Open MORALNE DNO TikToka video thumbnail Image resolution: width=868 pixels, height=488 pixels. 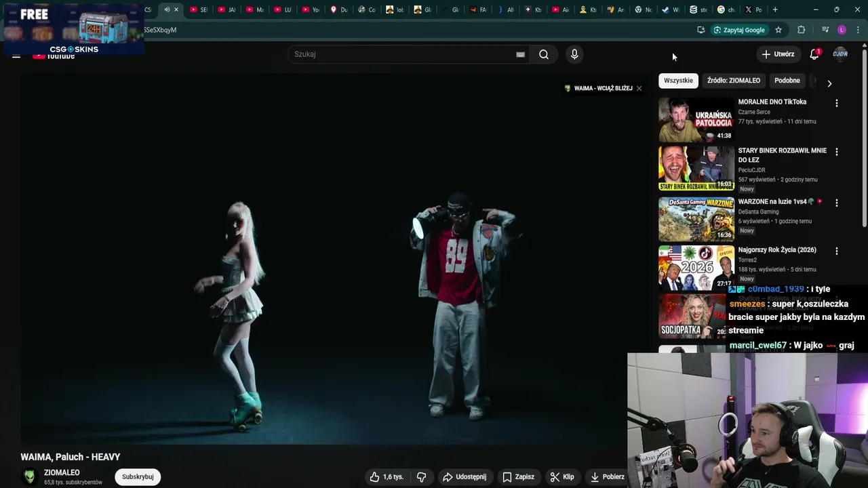click(x=696, y=119)
